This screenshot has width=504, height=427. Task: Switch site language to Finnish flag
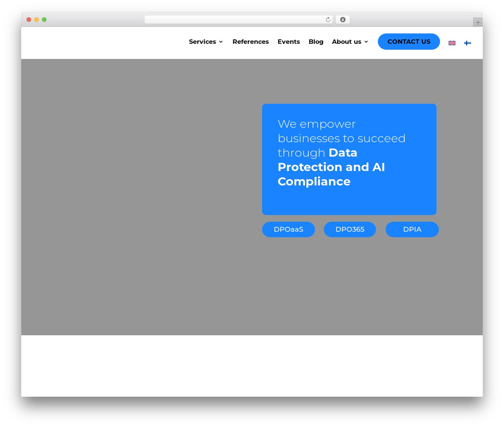pos(467,43)
